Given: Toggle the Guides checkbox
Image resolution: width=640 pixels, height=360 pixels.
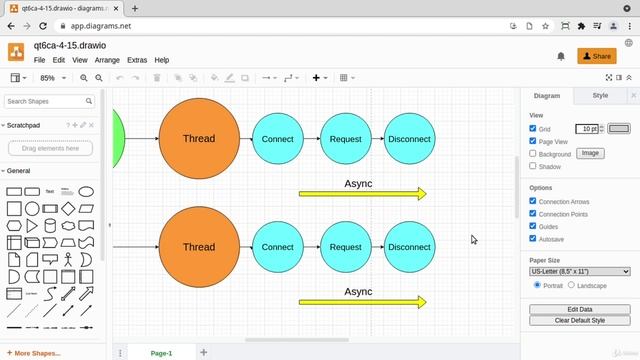Looking at the screenshot, I should coord(533,226).
